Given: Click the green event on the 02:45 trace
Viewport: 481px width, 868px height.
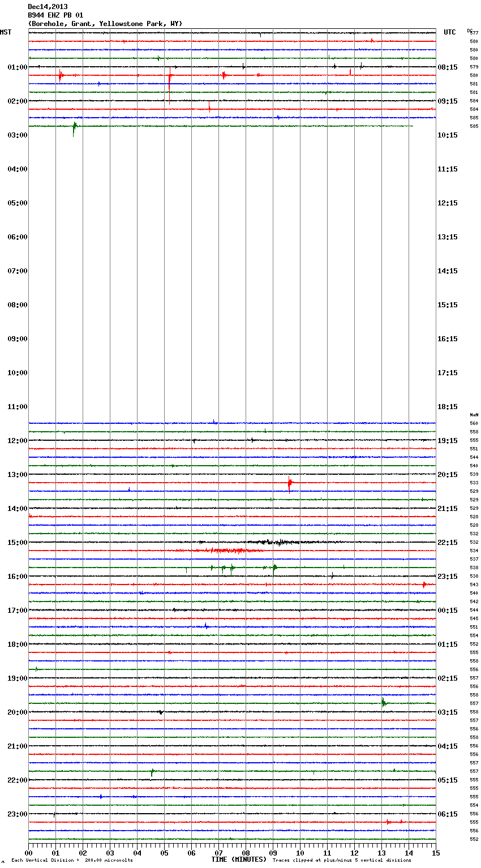Looking at the screenshot, I should pos(74,128).
